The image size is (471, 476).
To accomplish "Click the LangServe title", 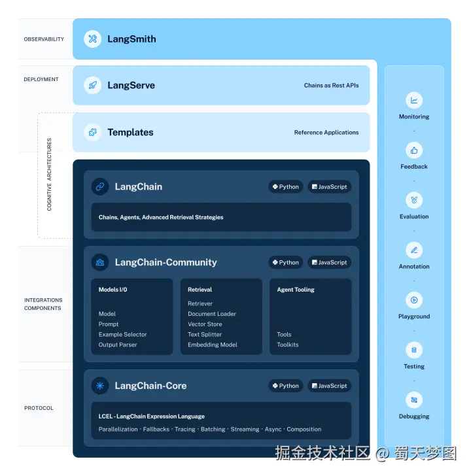I will pos(131,85).
